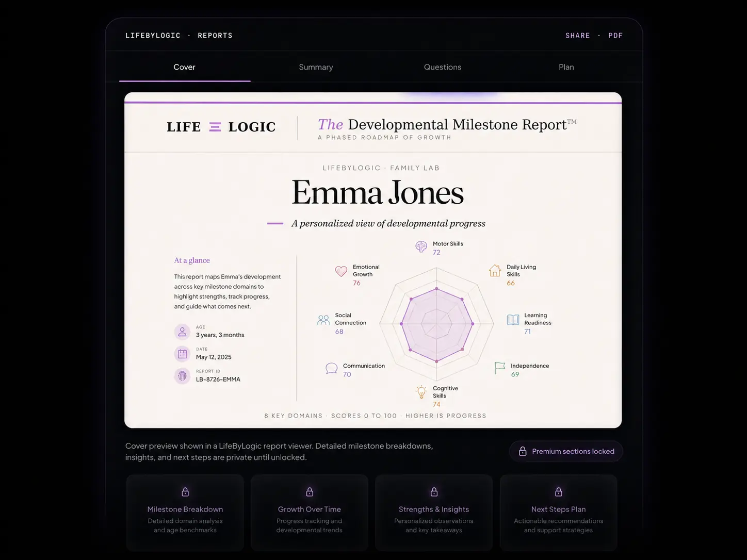Screen dimensions: 747x560
Task: Click the Daily Living Skills score 66
Action: pos(511,283)
